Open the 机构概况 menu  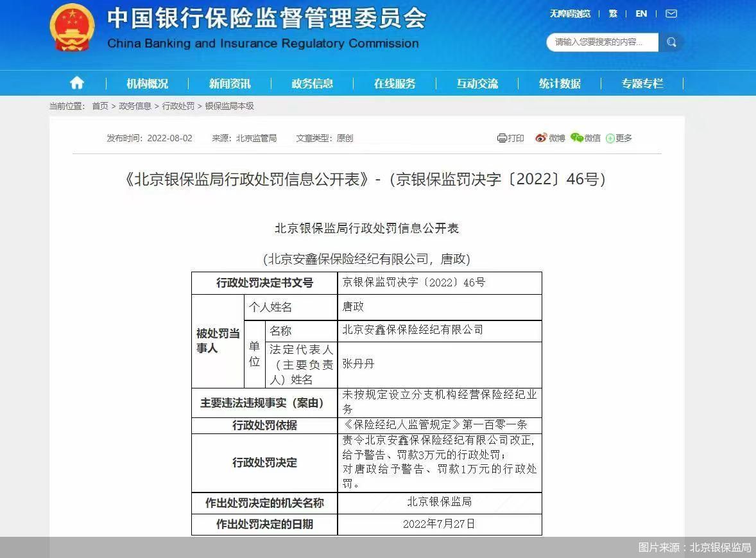[147, 83]
